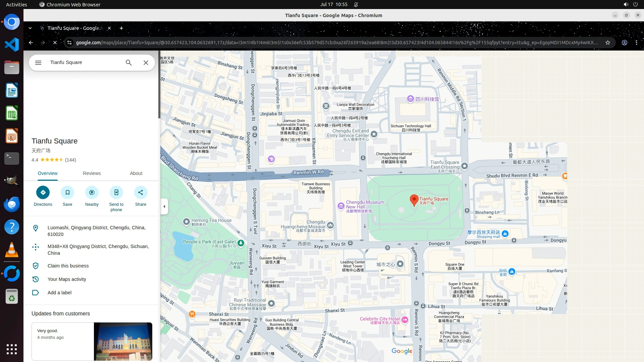Click the Share icon button

[x=141, y=192]
